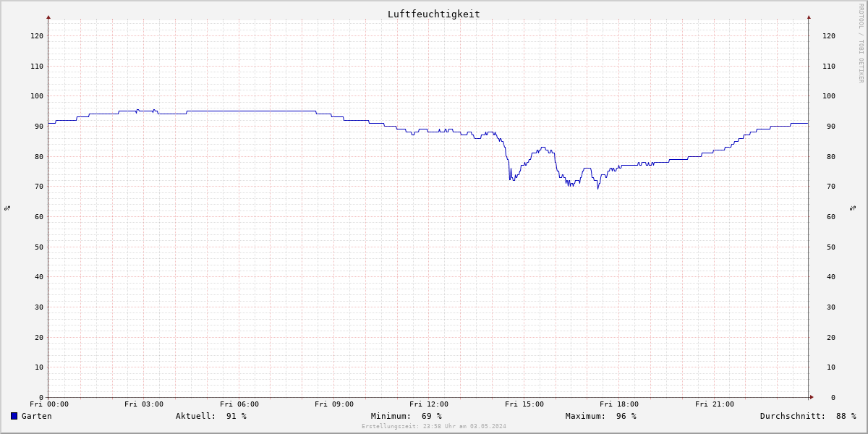
Task: Click the Fri 06:00 time axis label
Action: pos(239,404)
